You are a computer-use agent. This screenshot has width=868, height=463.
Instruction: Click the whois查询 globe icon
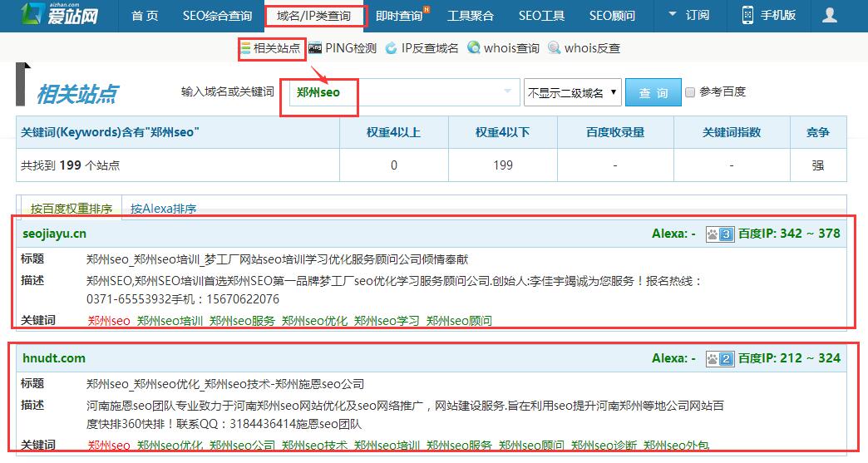click(x=474, y=48)
